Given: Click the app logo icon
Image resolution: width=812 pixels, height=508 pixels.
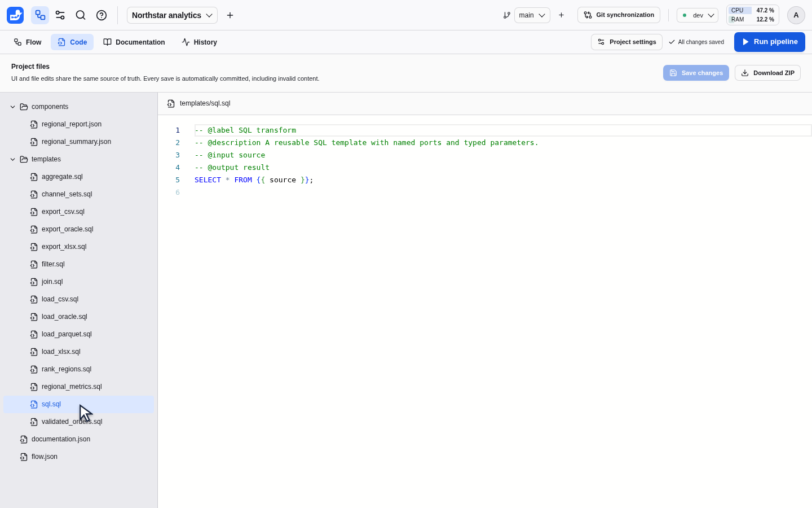Looking at the screenshot, I should pyautogui.click(x=15, y=15).
